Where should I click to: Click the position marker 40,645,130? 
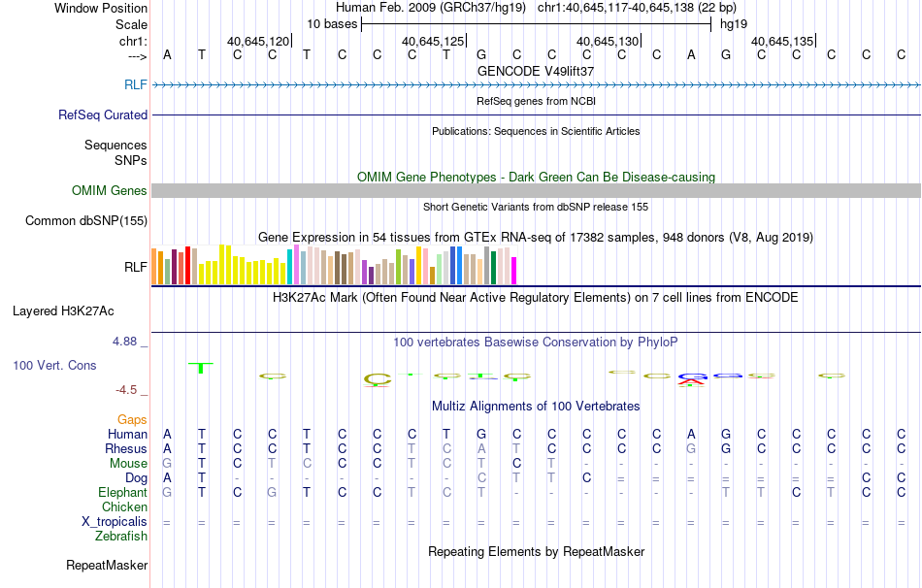pyautogui.click(x=608, y=41)
